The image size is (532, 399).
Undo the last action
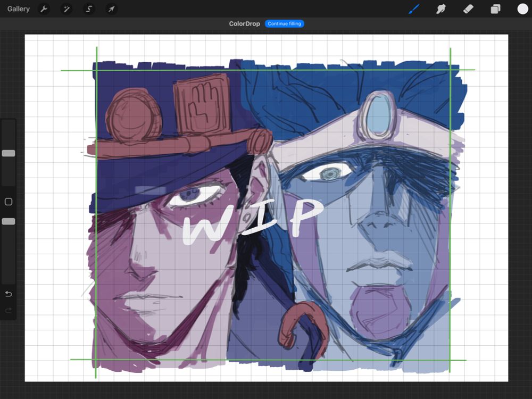pos(9,294)
